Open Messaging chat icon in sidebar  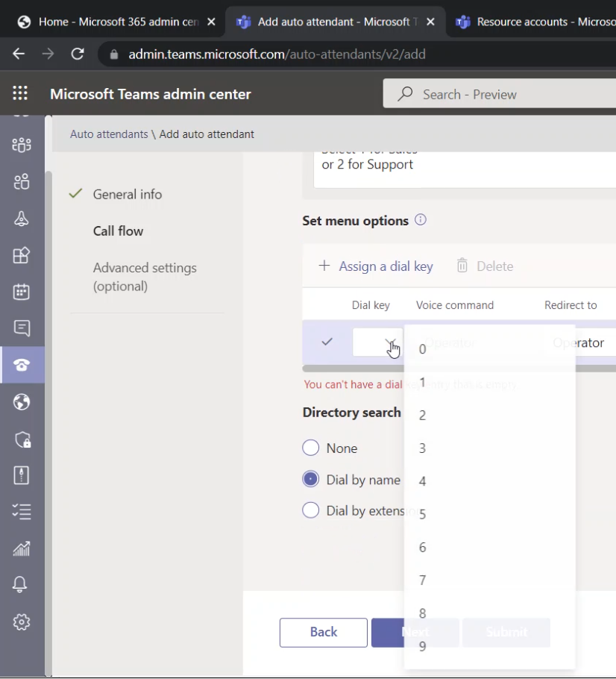point(22,328)
